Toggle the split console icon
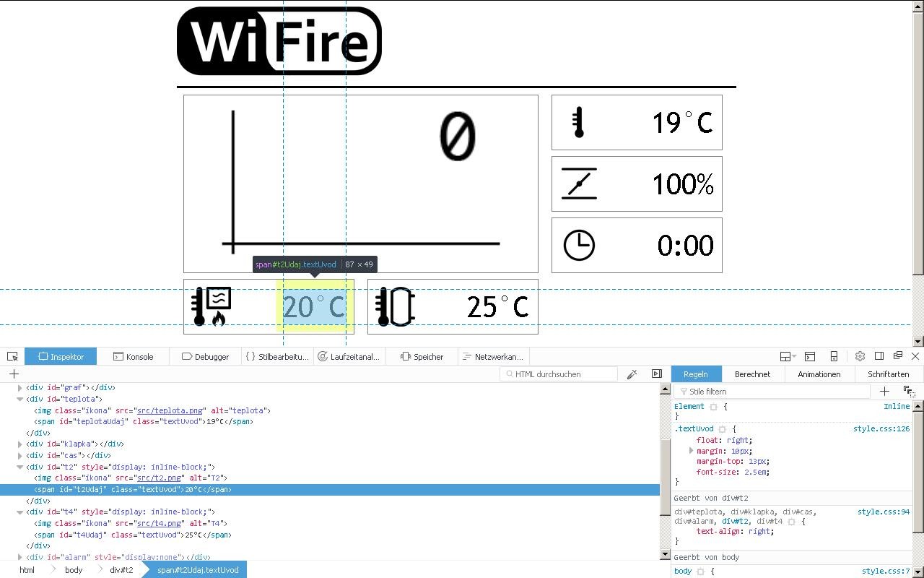 [810, 356]
